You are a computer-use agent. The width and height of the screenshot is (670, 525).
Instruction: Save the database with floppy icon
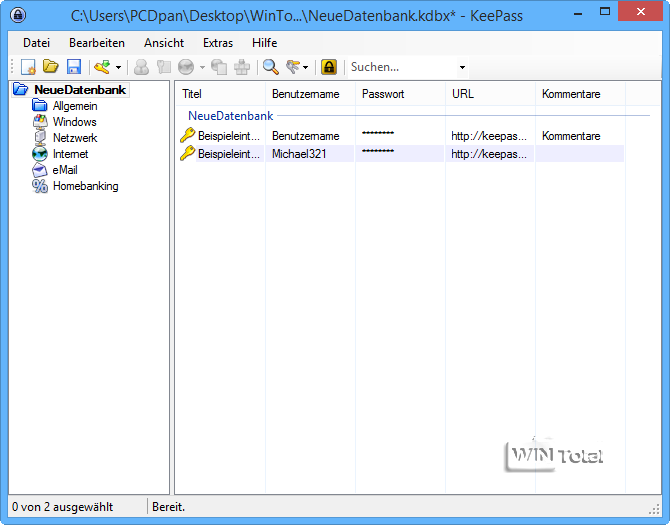point(74,67)
